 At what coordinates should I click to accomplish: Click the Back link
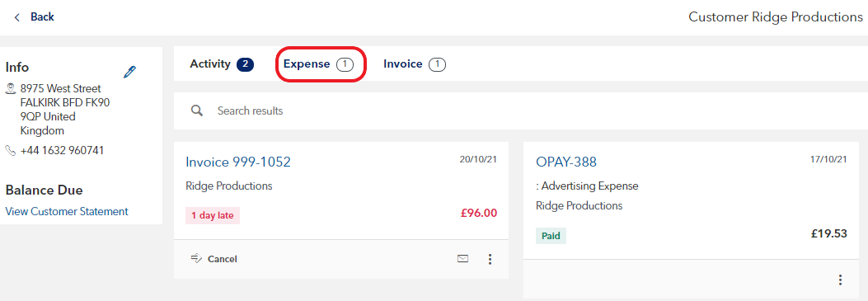click(42, 17)
